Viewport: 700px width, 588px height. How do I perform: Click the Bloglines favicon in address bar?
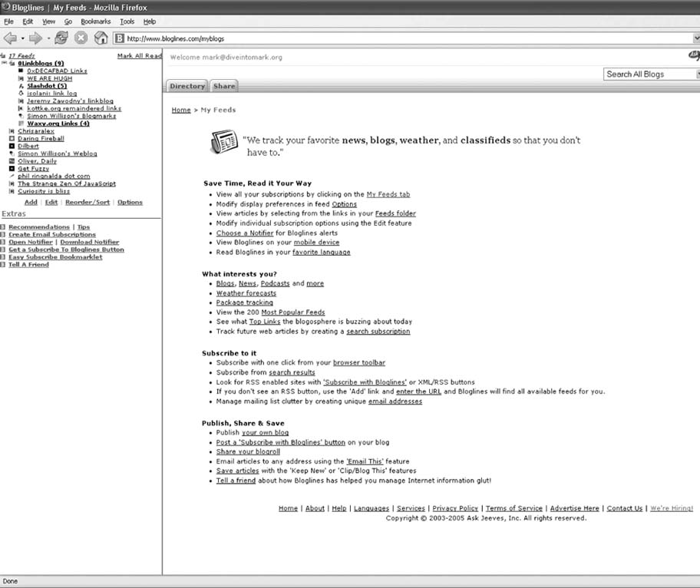120,38
